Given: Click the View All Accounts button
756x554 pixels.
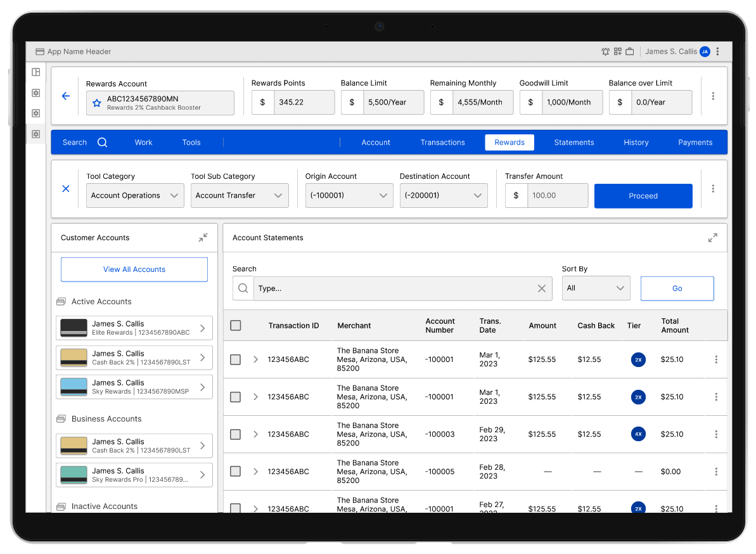Looking at the screenshot, I should click(x=134, y=269).
